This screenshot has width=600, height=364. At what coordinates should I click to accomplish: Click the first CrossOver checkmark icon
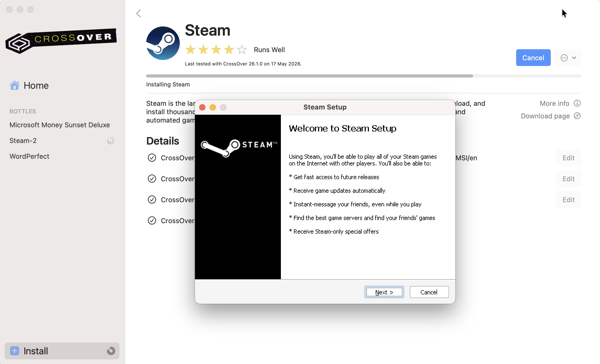(x=152, y=158)
